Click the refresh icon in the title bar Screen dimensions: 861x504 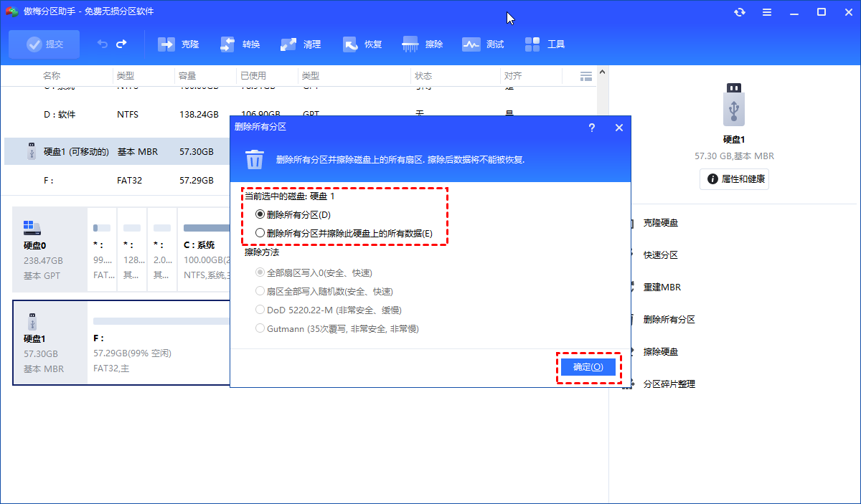coord(739,11)
